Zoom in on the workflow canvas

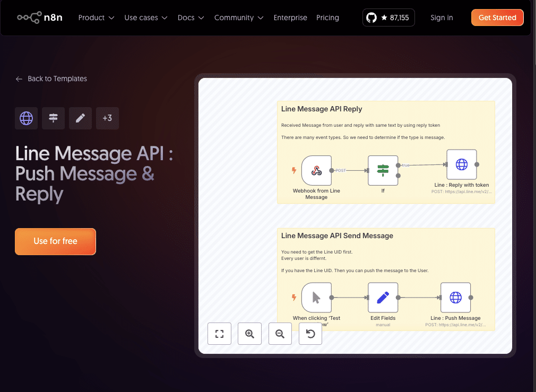tap(249, 334)
